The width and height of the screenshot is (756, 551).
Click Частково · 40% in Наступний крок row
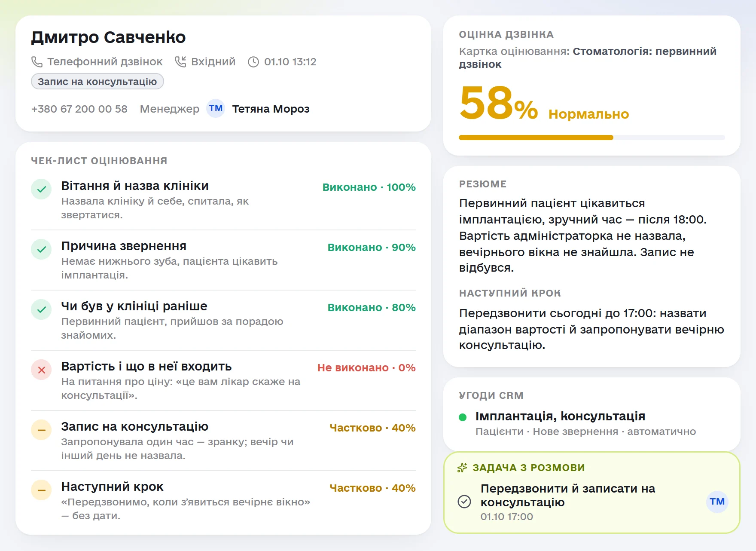[372, 488]
